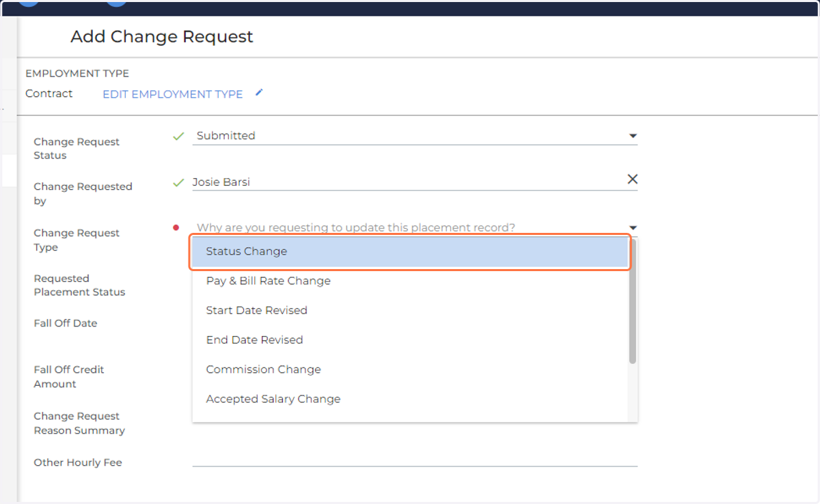Click the Change Requested by label
Image resolution: width=820 pixels, height=504 pixels.
tap(83, 193)
